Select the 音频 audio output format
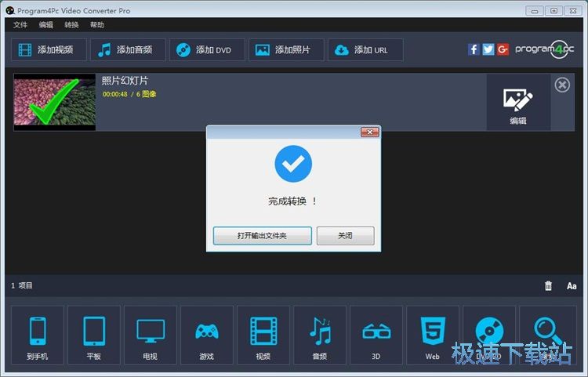Screen dimensions: 588x377 [320, 335]
